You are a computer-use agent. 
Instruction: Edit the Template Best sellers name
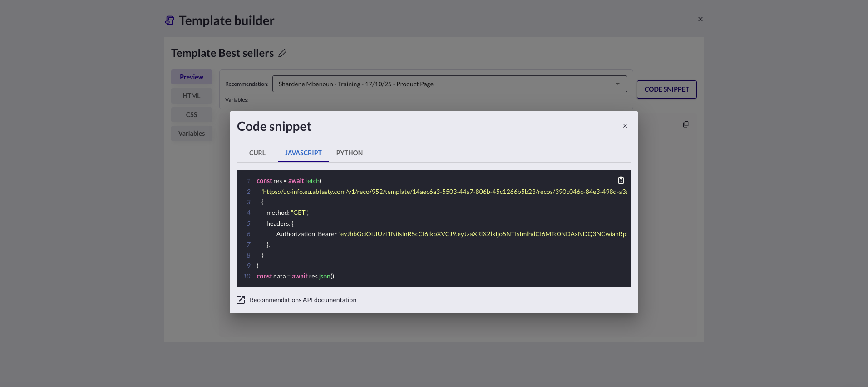(282, 53)
